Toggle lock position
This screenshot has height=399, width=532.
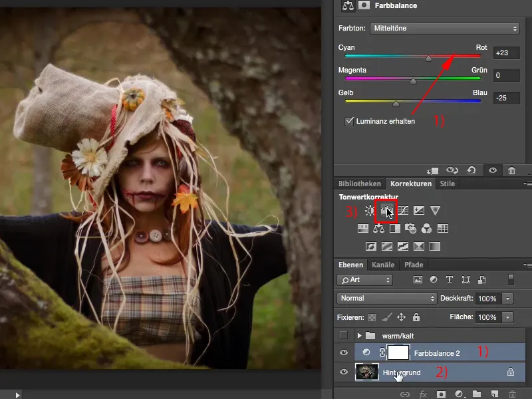point(402,317)
